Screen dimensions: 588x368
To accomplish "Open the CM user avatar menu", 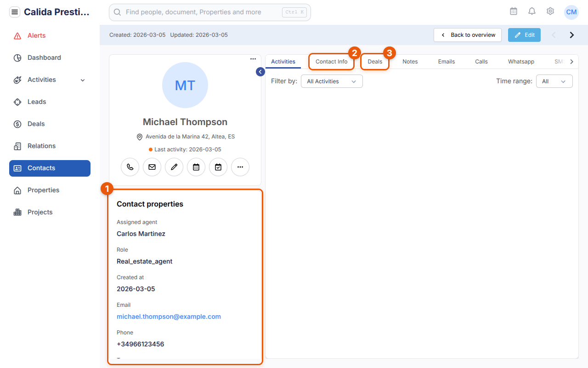I will (571, 12).
